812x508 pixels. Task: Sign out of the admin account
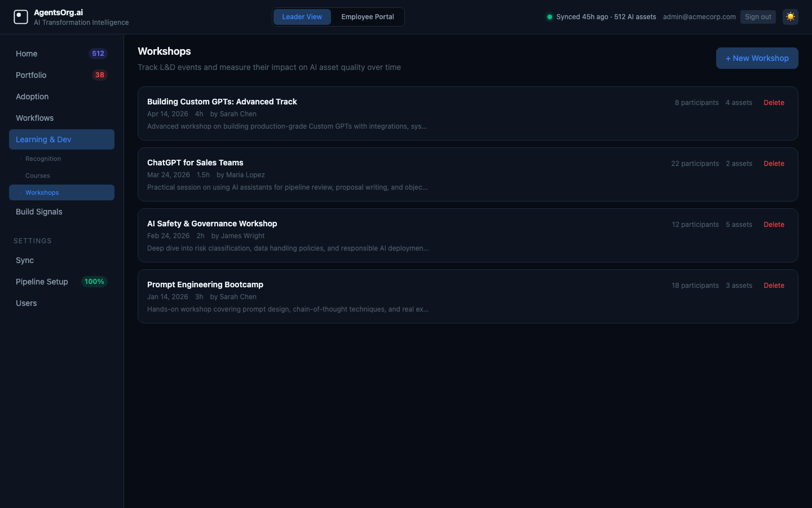tap(758, 17)
